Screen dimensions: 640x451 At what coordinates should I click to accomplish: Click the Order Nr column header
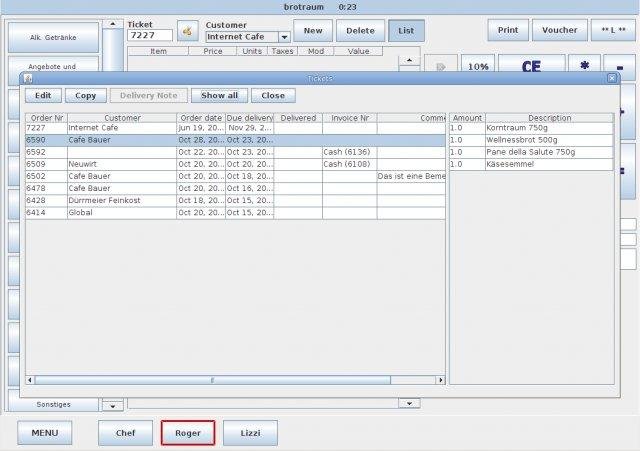(47, 118)
